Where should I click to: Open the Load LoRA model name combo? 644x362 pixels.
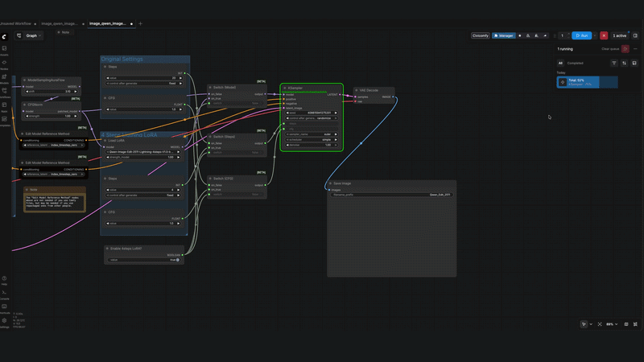click(x=143, y=152)
